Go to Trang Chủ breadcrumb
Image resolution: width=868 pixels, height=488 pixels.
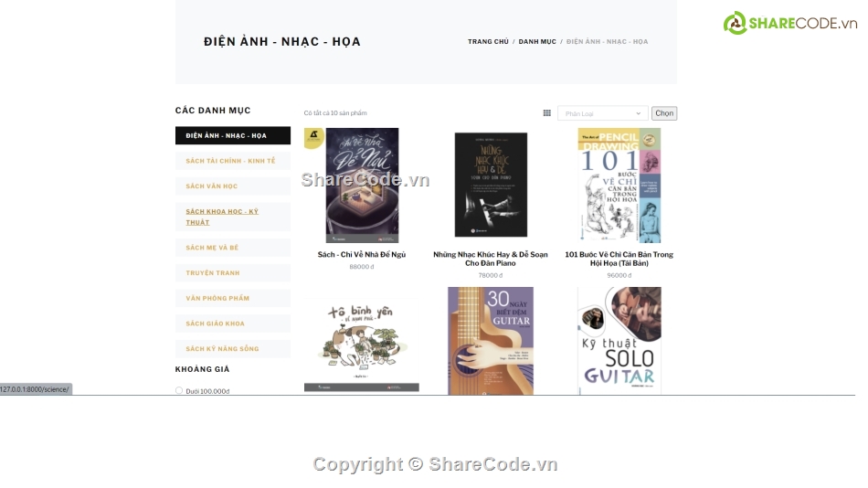(x=488, y=41)
